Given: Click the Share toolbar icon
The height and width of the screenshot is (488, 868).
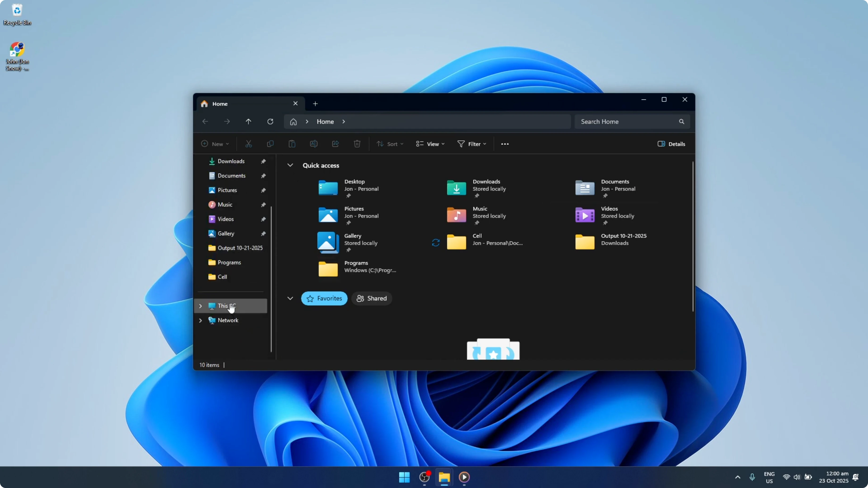Looking at the screenshot, I should (x=335, y=144).
